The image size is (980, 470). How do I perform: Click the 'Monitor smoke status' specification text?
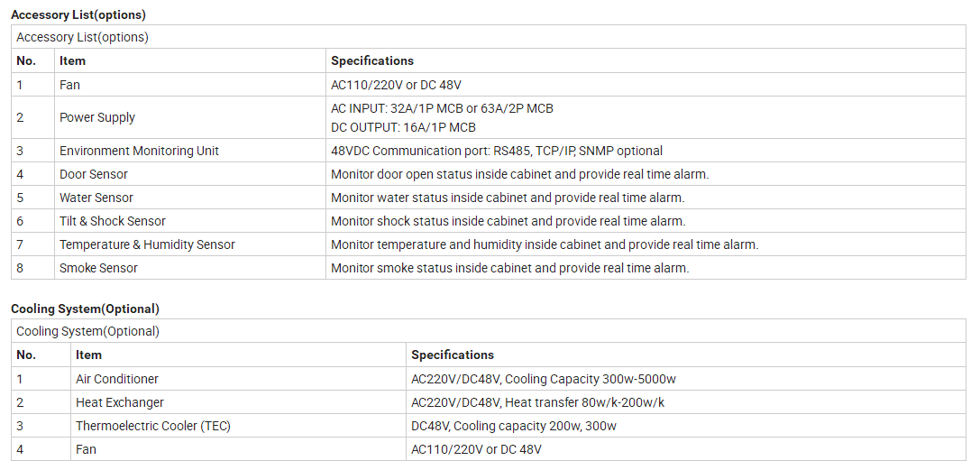[509, 268]
